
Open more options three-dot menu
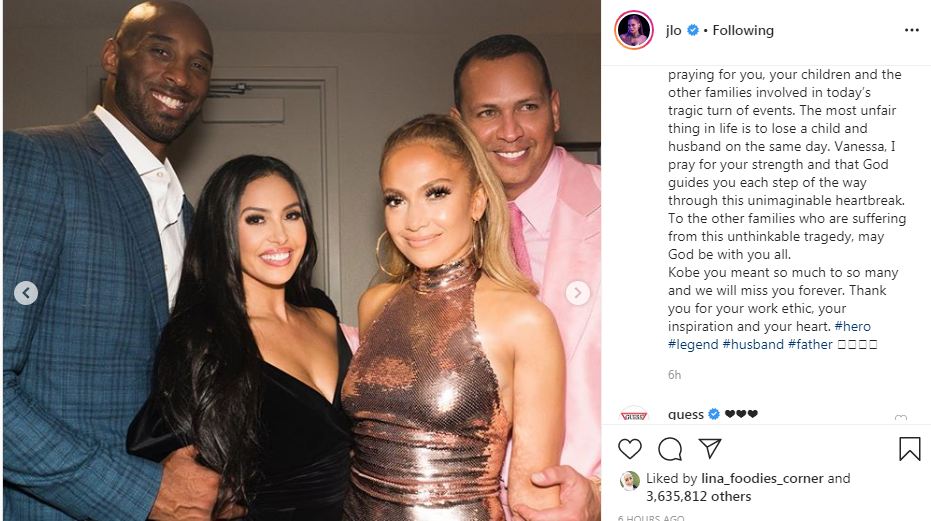point(911,30)
